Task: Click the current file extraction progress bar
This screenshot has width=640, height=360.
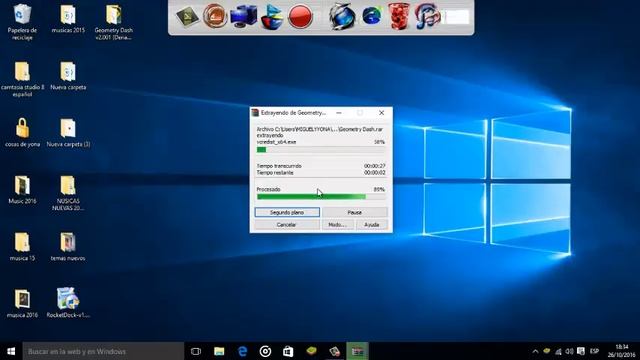Action: [x=321, y=150]
